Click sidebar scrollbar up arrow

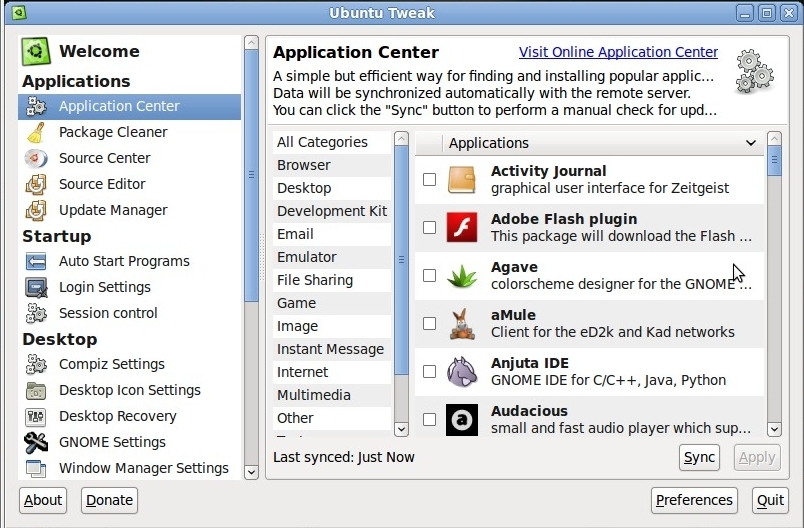click(x=251, y=43)
